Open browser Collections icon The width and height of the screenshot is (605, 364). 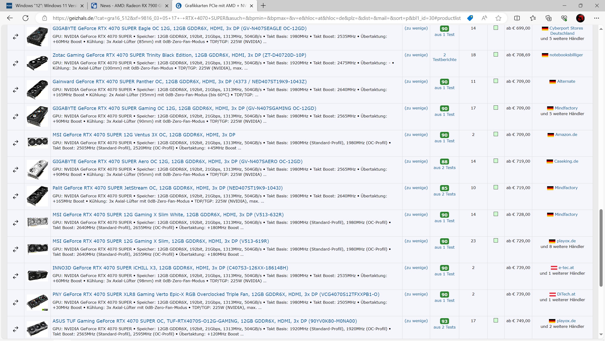pyautogui.click(x=548, y=18)
